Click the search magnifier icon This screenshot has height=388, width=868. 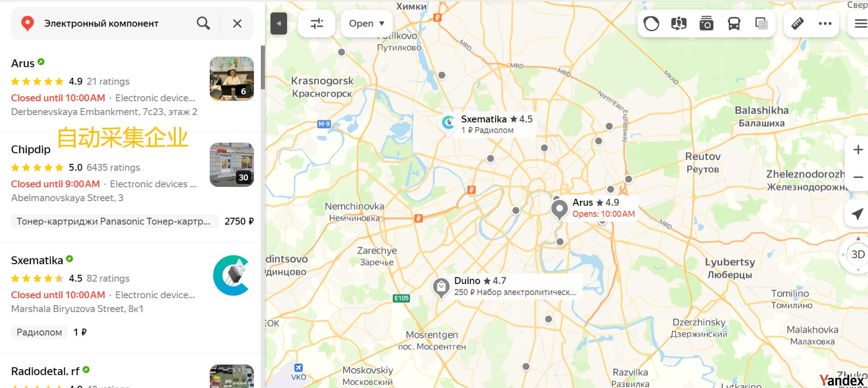pyautogui.click(x=203, y=23)
